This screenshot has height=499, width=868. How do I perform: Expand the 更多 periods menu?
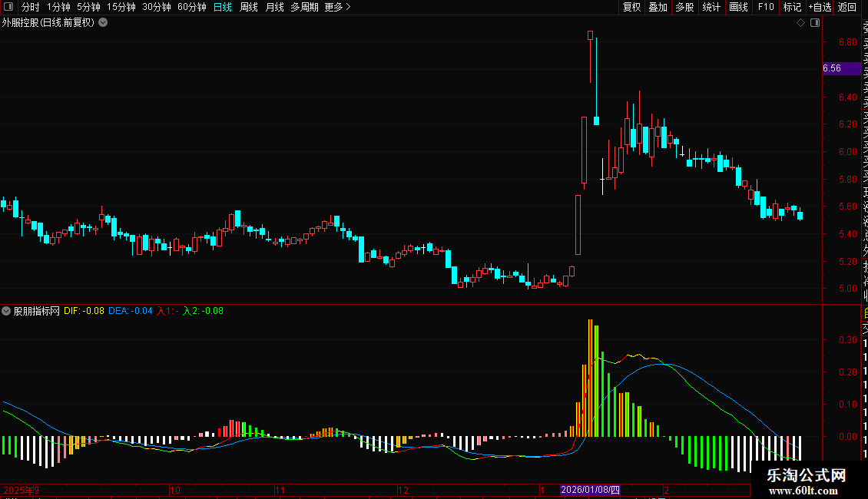click(338, 7)
